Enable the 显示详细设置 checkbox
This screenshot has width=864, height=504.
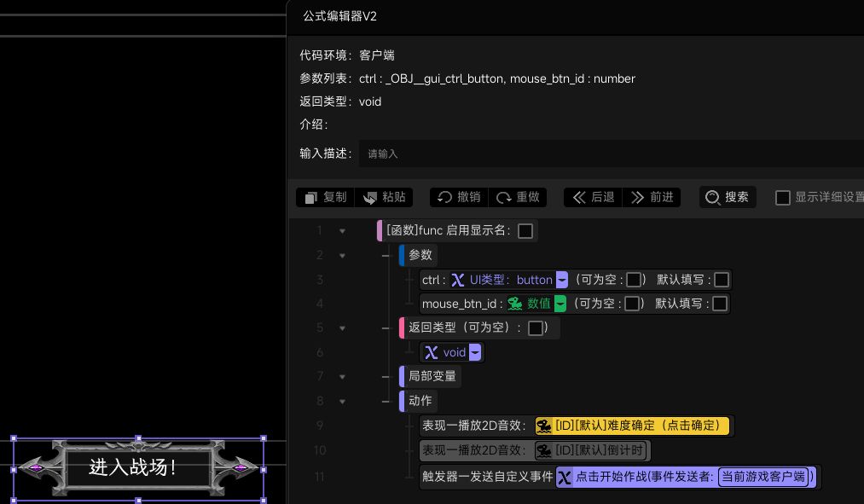[x=782, y=198]
